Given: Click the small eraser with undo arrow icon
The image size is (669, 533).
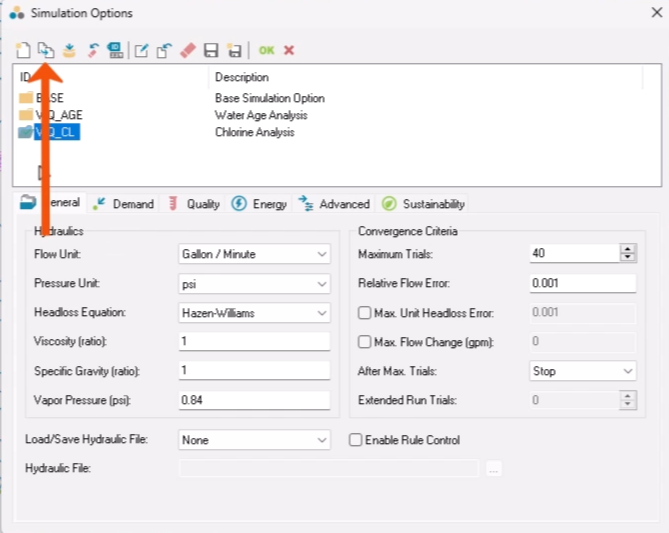Looking at the screenshot, I should [x=93, y=50].
